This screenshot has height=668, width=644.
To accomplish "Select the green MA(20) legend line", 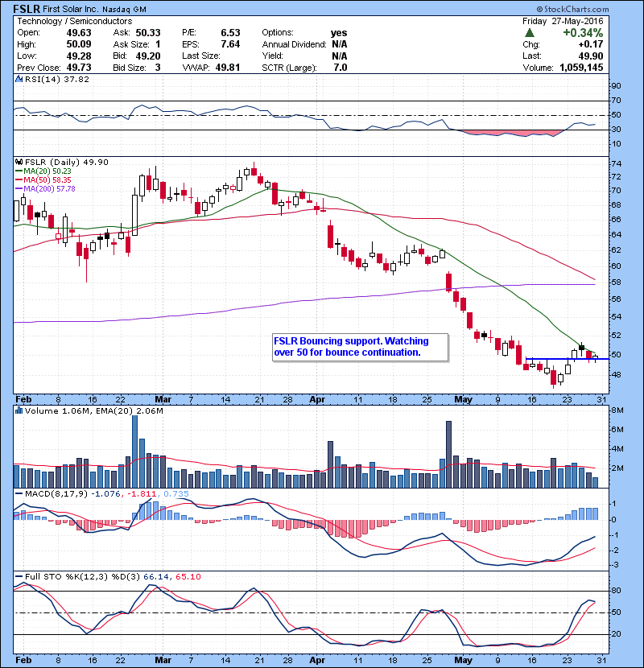I will click(x=19, y=171).
